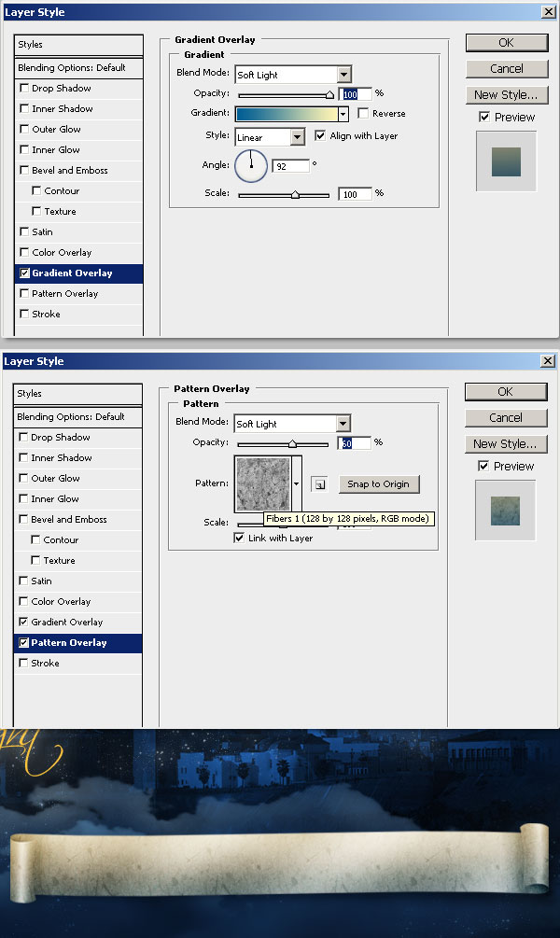Open Pattern Overlay Blend Mode dropdown
This screenshot has height=938, width=560.
pos(343,424)
